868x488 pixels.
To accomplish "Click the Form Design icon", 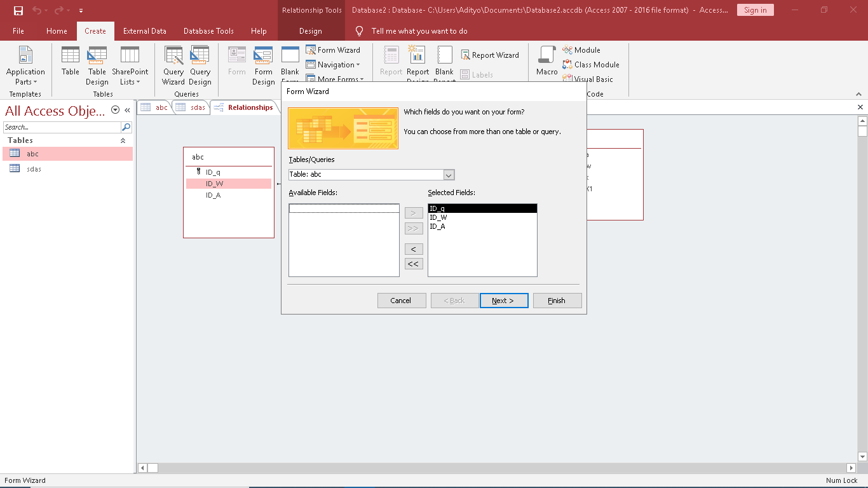I will [263, 65].
